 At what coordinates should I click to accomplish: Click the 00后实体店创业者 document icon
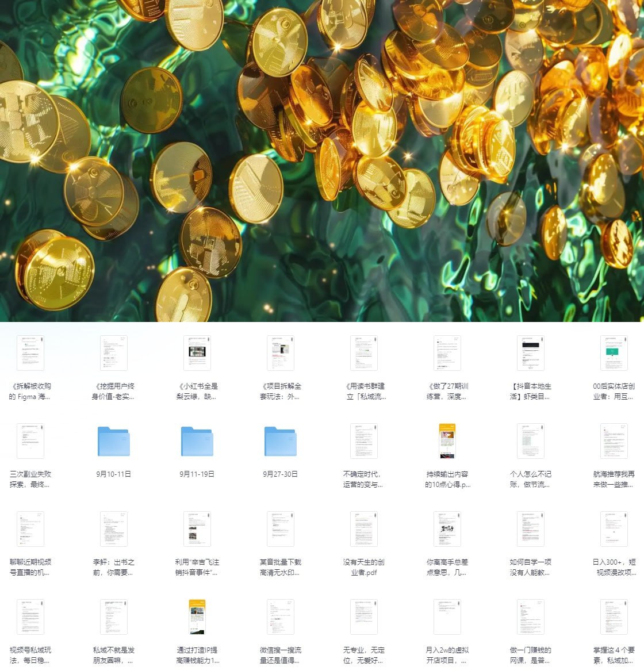tap(614, 354)
